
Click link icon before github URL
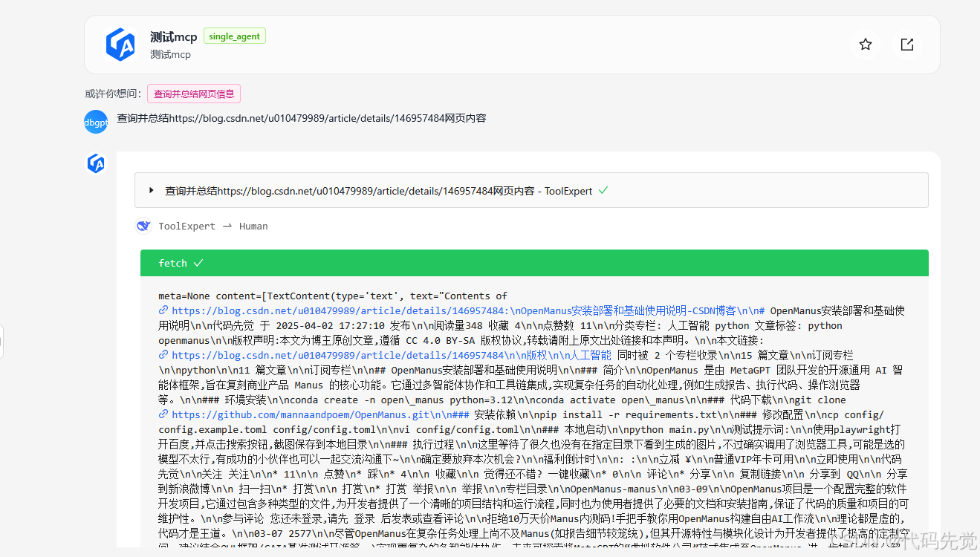(x=163, y=414)
